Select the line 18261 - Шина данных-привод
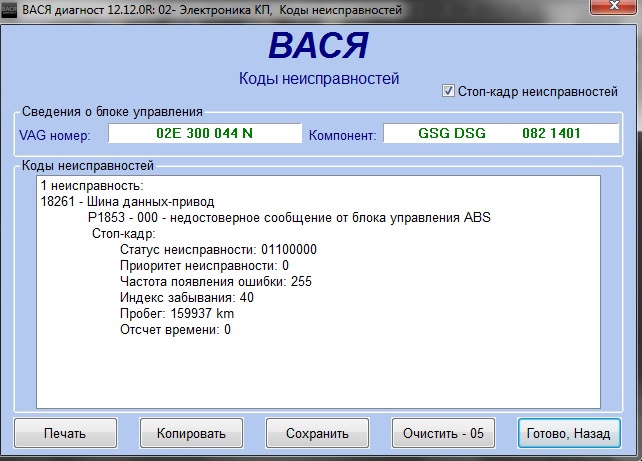The width and height of the screenshot is (642, 461). [x=127, y=202]
